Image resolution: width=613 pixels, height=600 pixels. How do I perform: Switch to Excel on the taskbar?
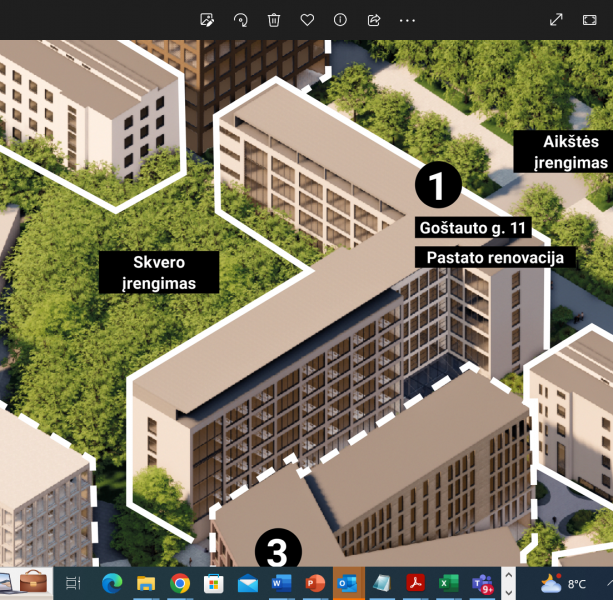[x=449, y=584]
